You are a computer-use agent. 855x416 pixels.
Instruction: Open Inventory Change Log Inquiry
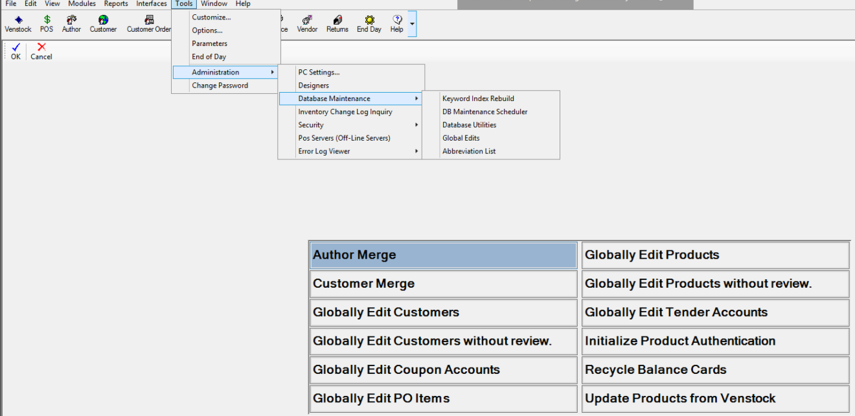coord(351,112)
